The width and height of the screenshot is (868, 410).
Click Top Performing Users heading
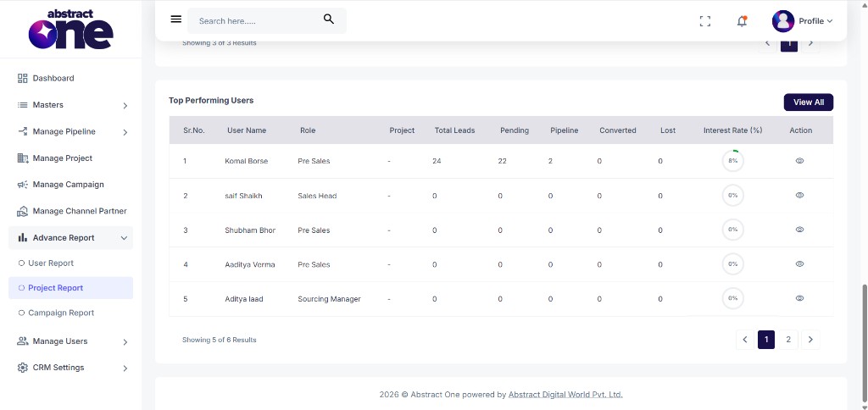coord(211,101)
